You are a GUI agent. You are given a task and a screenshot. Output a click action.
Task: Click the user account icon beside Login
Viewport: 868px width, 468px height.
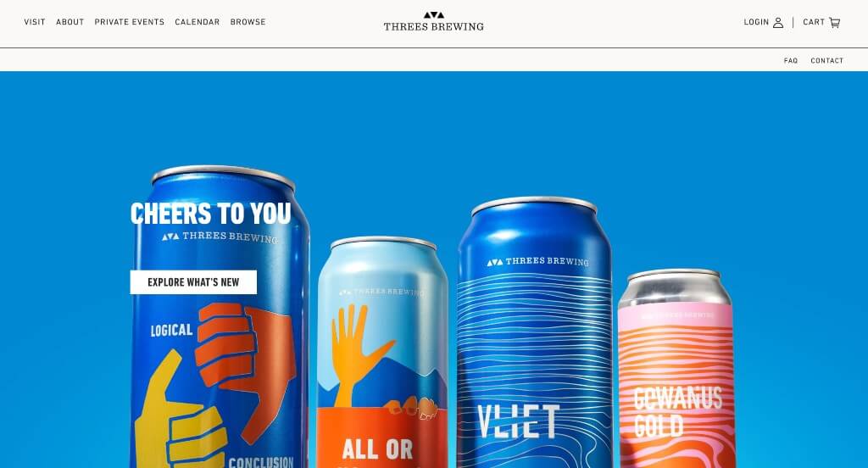click(778, 22)
